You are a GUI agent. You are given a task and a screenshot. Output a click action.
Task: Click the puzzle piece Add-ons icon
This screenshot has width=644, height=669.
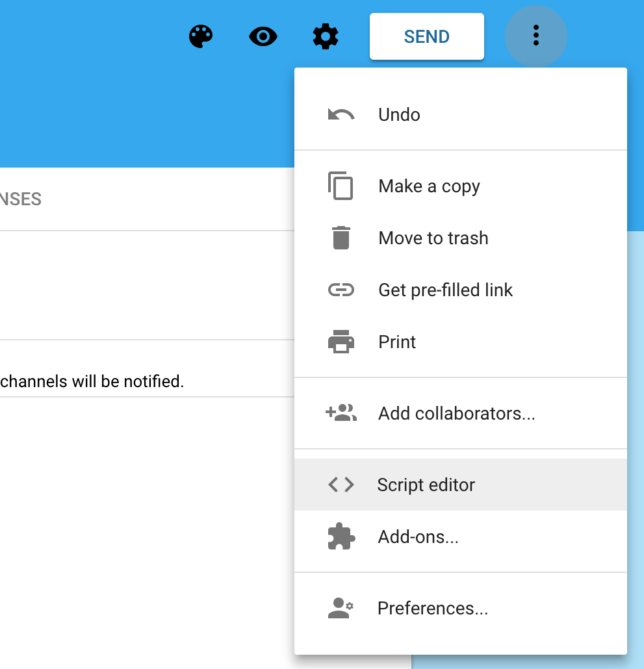[341, 537]
